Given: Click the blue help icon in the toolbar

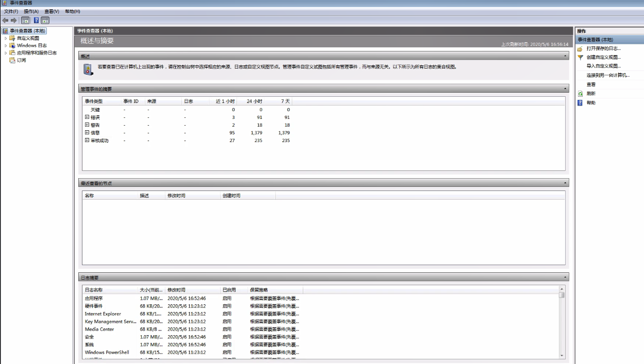Looking at the screenshot, I should pyautogui.click(x=37, y=21).
